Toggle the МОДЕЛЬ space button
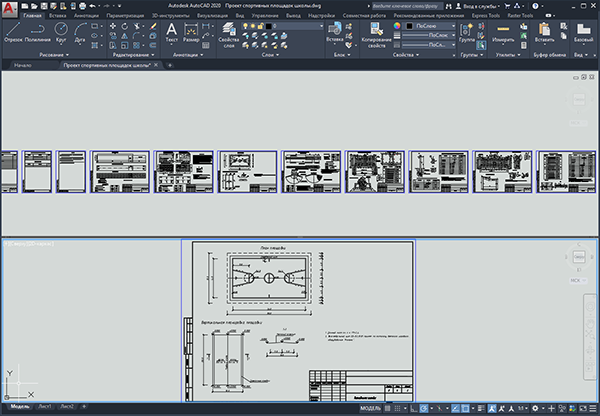Image resolution: width=600 pixels, height=416 pixels. pyautogui.click(x=370, y=408)
